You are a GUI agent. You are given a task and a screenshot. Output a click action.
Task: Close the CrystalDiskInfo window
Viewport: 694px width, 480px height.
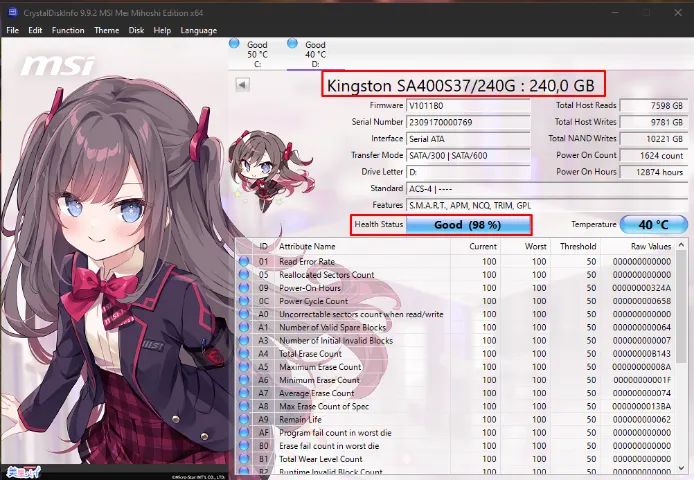678,12
